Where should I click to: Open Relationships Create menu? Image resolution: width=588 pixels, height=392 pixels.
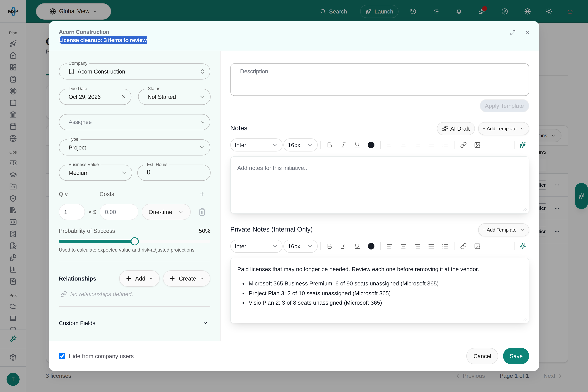[x=186, y=278]
